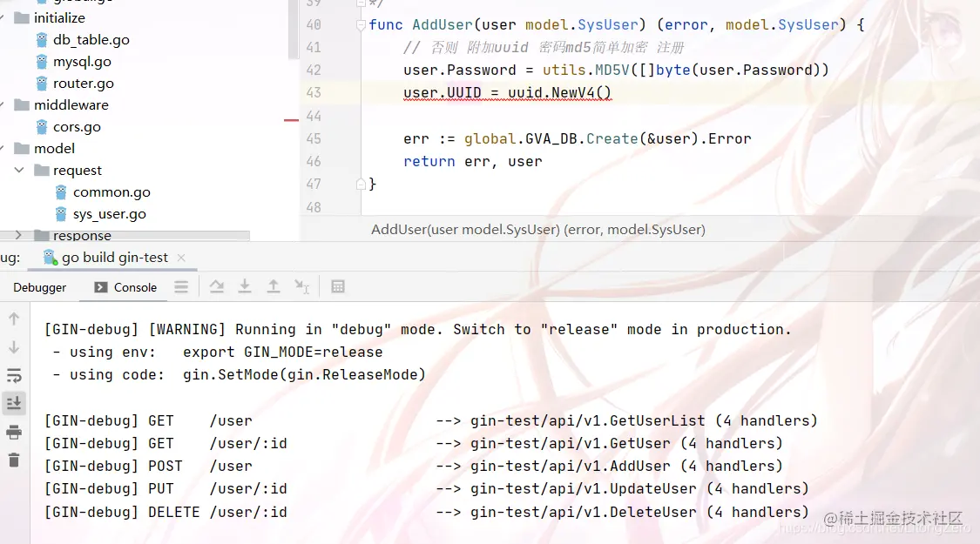This screenshot has width=980, height=544.
Task: Switch to the Console tab
Action: pyautogui.click(x=125, y=287)
